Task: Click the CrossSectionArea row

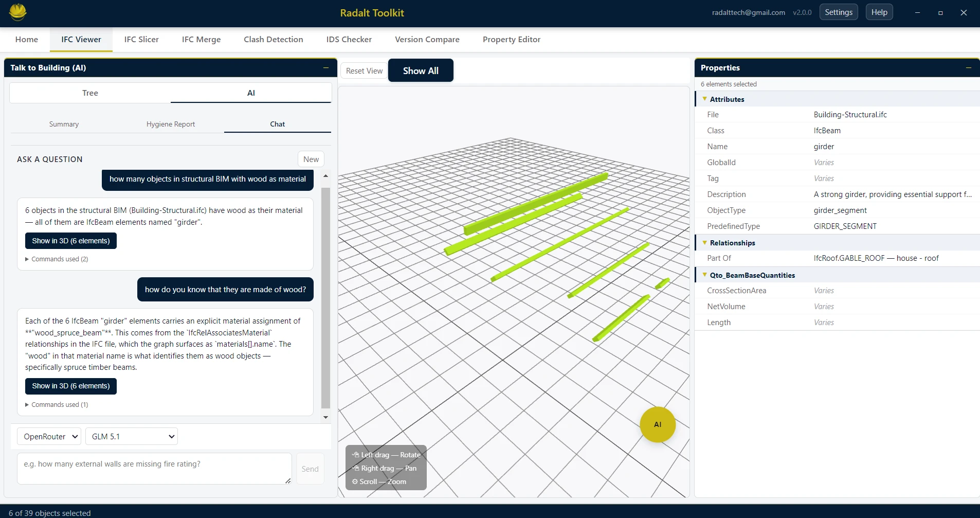Action: 837,291
